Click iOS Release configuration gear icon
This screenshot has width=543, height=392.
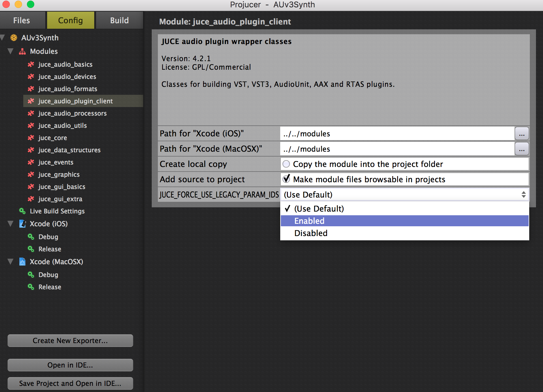pos(31,249)
